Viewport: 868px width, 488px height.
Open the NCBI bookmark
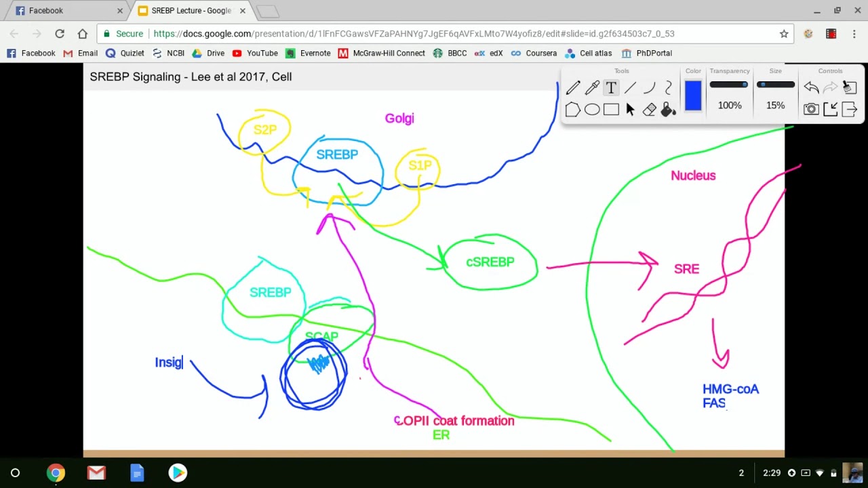(168, 53)
